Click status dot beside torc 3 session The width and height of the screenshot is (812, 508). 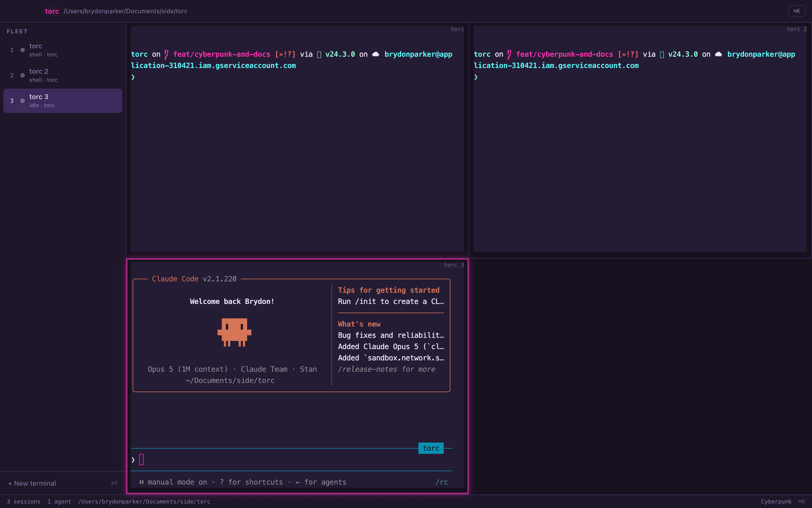[x=23, y=101]
